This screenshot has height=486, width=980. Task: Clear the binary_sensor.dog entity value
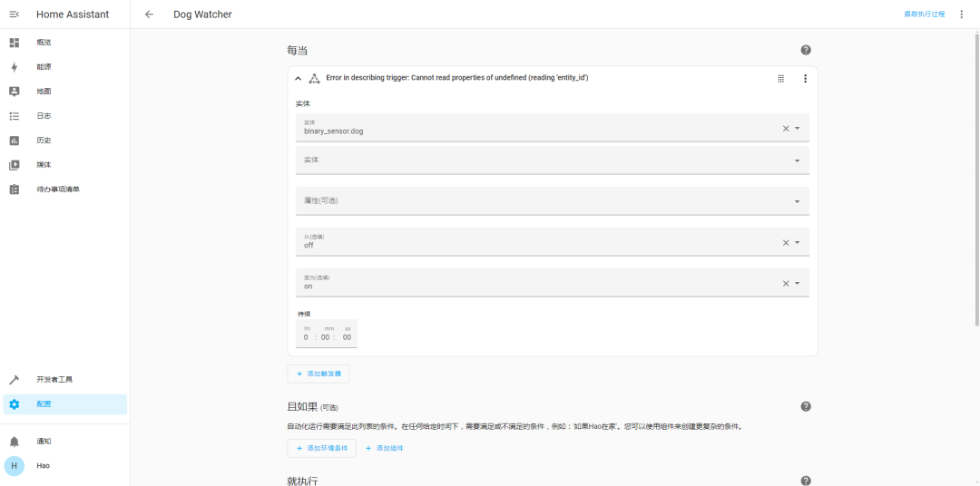tap(786, 128)
